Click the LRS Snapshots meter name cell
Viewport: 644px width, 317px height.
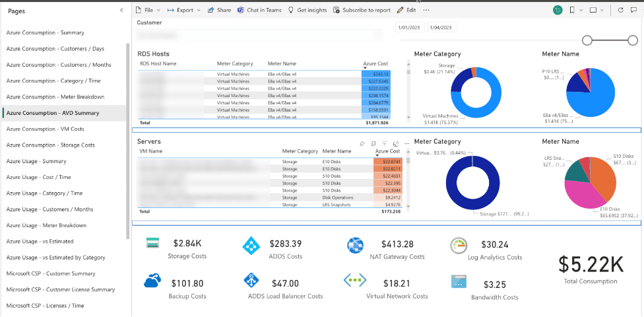coord(337,204)
